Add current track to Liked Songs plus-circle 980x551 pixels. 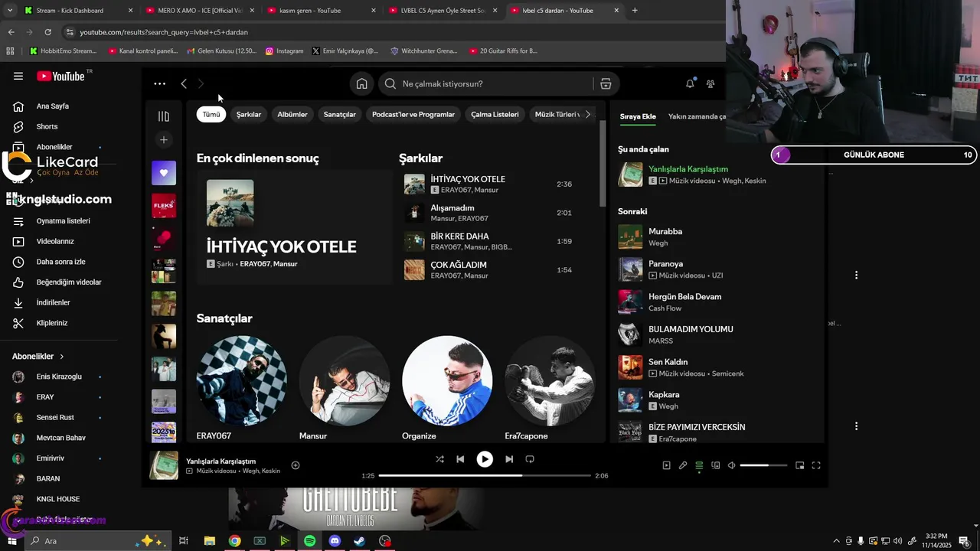[296, 465]
